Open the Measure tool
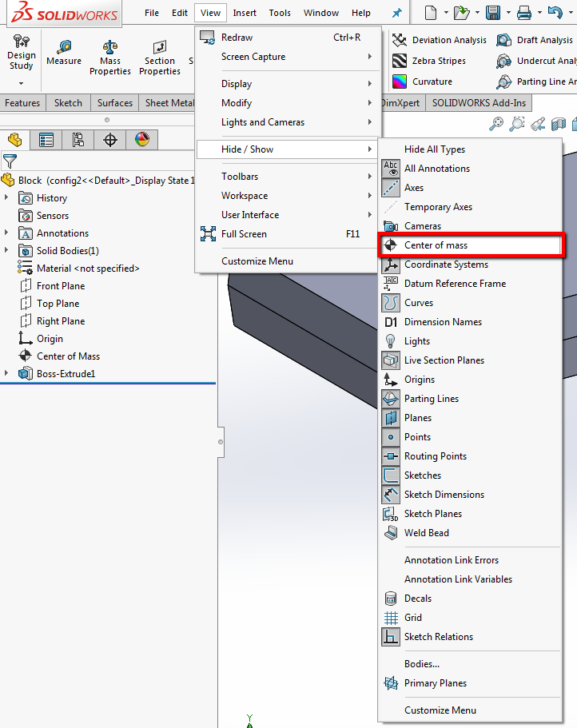 tap(64, 53)
